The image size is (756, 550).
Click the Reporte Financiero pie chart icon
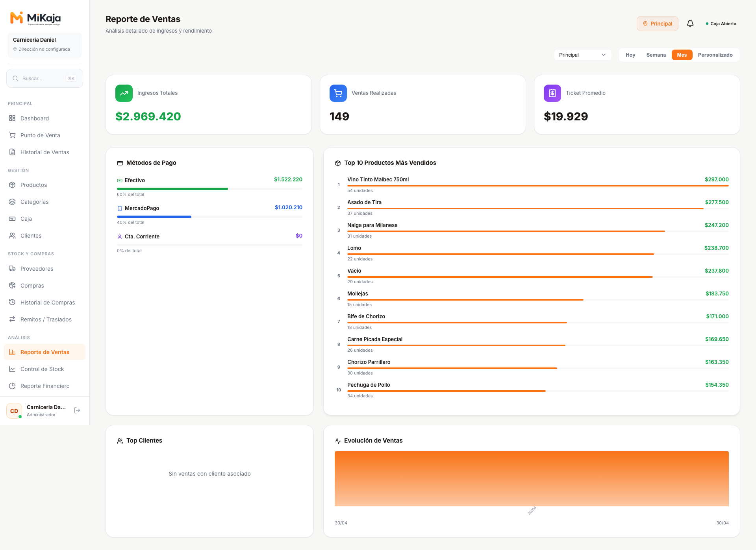click(12, 386)
